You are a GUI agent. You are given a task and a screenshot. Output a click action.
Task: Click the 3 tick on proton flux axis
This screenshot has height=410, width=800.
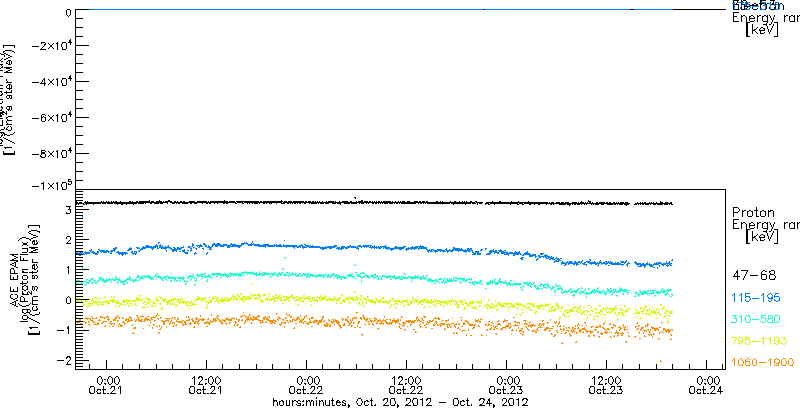click(66, 209)
